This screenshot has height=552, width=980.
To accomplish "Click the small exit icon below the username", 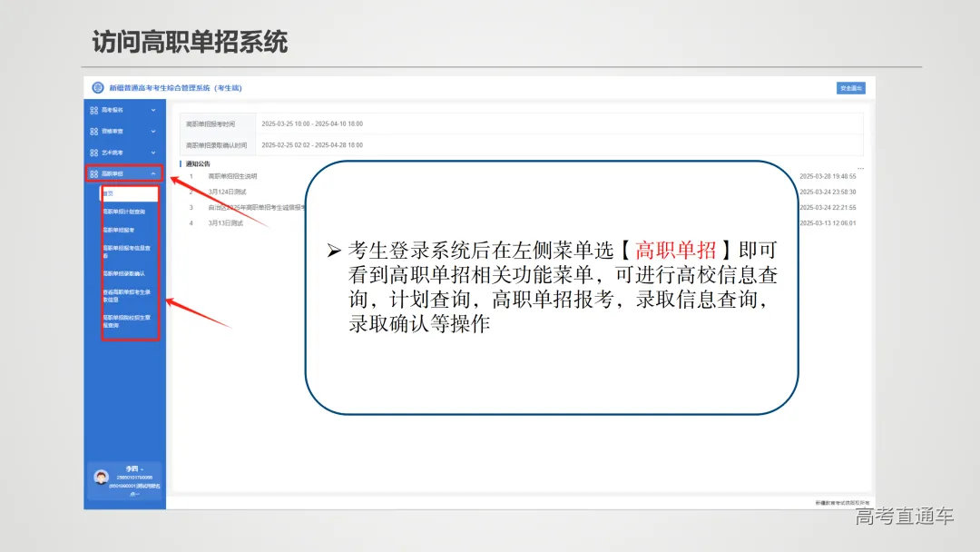I will pyautogui.click(x=135, y=494).
